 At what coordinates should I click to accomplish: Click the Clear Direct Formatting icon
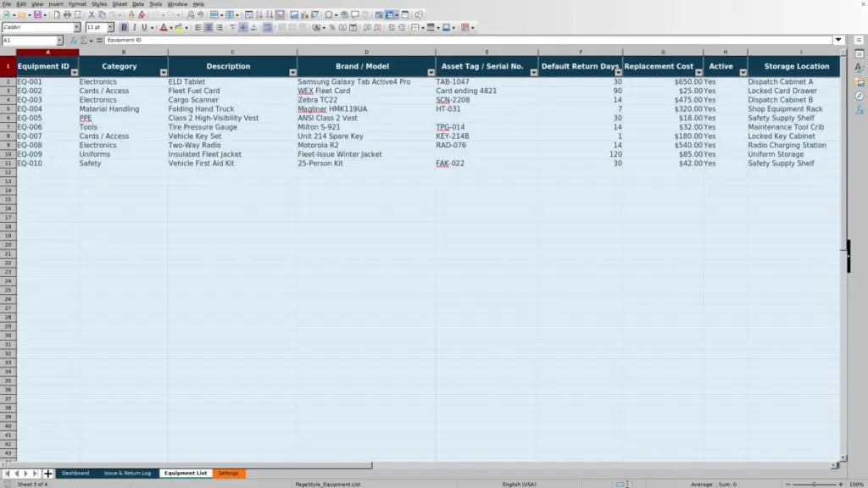(142, 15)
